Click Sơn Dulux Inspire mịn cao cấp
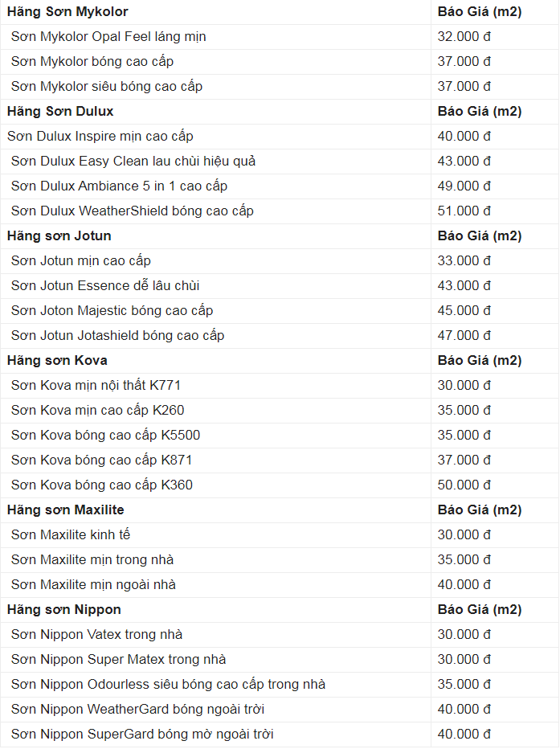Screen dimensions: 560x749 100,136
